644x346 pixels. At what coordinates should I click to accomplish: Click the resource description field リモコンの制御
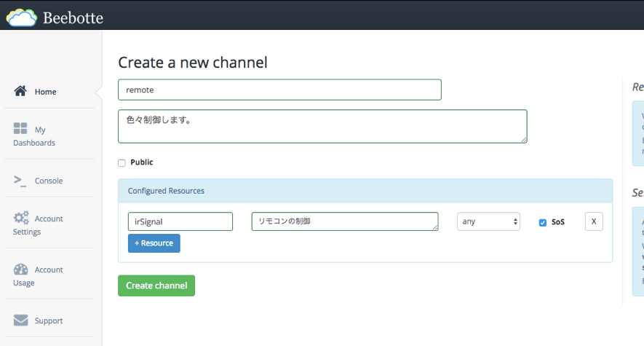tap(344, 221)
